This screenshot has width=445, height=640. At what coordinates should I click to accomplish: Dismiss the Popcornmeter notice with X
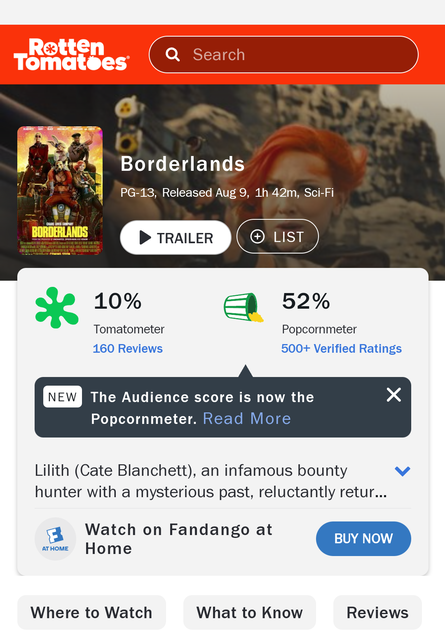(x=394, y=395)
